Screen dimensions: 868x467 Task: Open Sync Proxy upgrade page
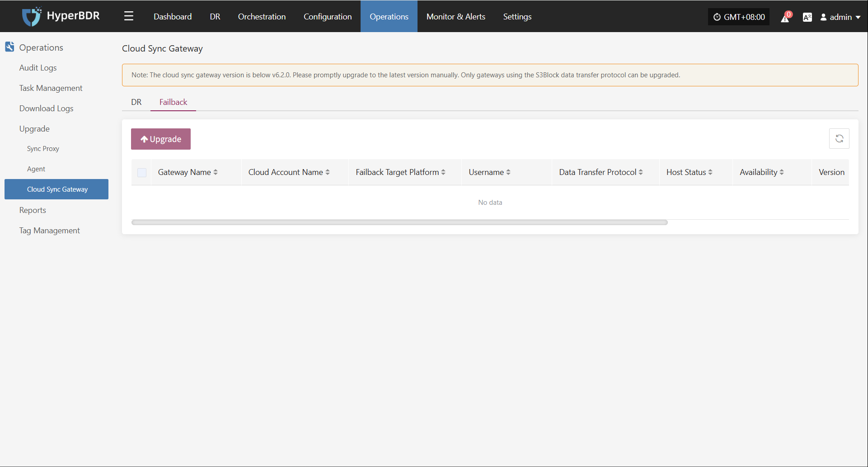click(43, 148)
